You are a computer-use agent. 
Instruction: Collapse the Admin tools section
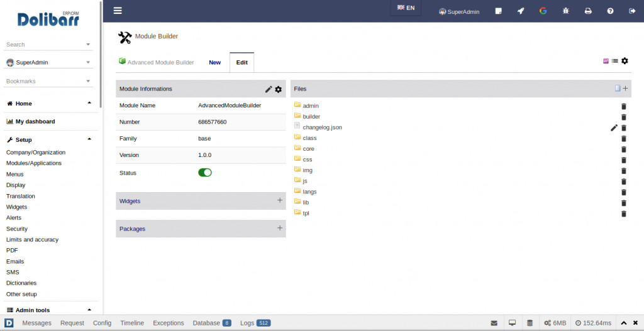point(89,310)
